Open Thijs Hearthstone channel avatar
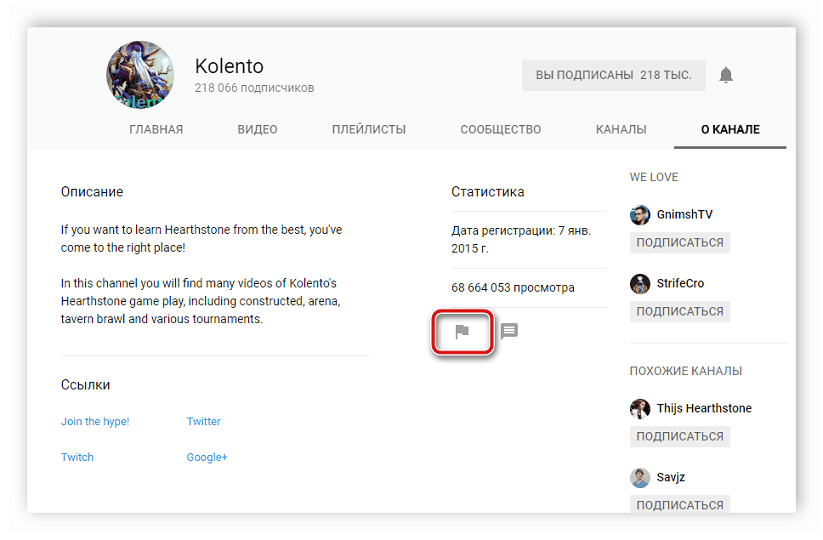The width and height of the screenshot is (823, 540). [x=640, y=409]
